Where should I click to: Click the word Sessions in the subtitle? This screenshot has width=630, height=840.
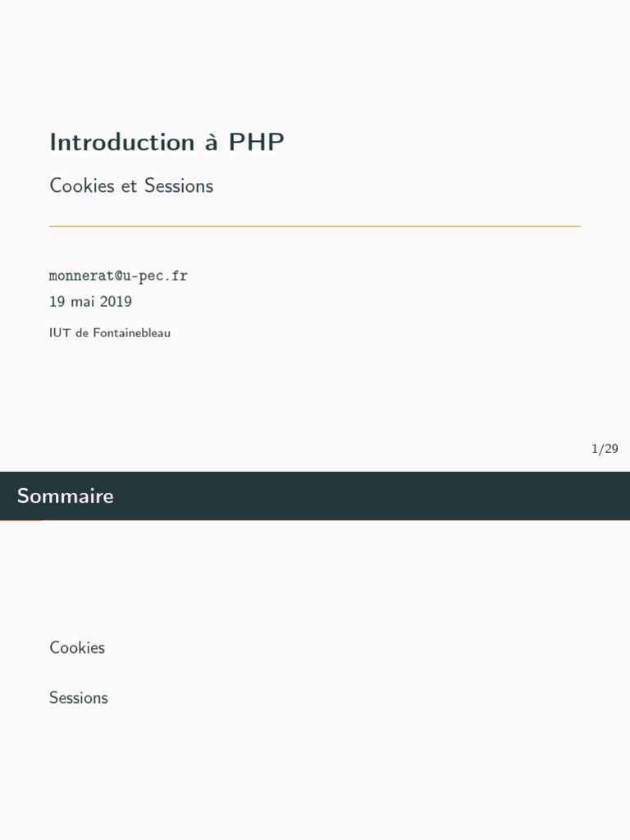tap(179, 186)
